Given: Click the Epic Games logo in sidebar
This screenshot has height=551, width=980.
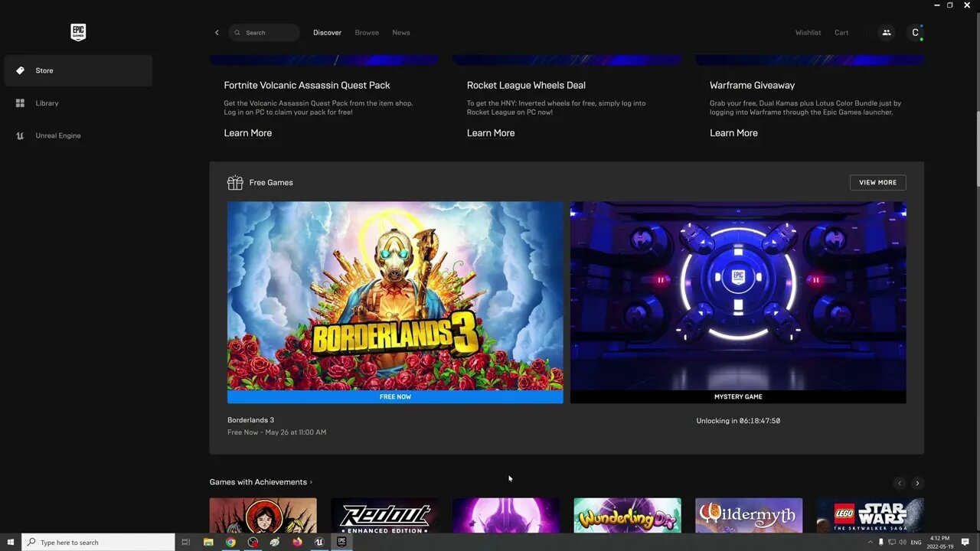Looking at the screenshot, I should click(78, 32).
